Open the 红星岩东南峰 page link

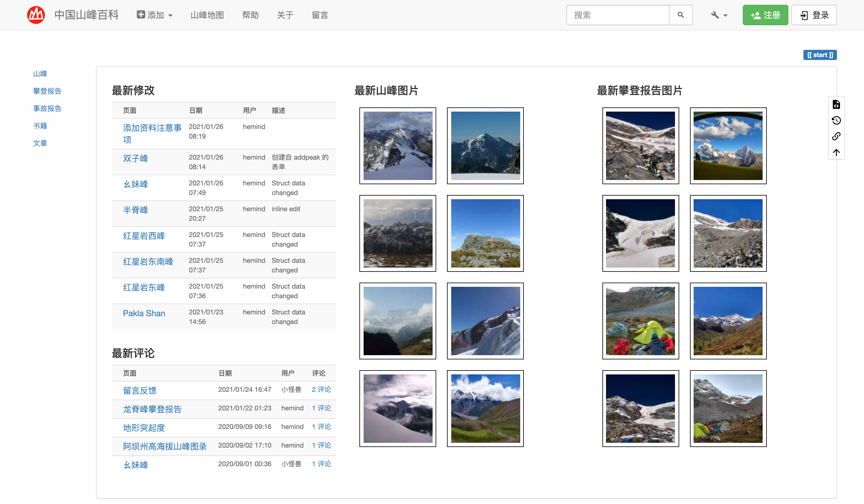coord(148,262)
